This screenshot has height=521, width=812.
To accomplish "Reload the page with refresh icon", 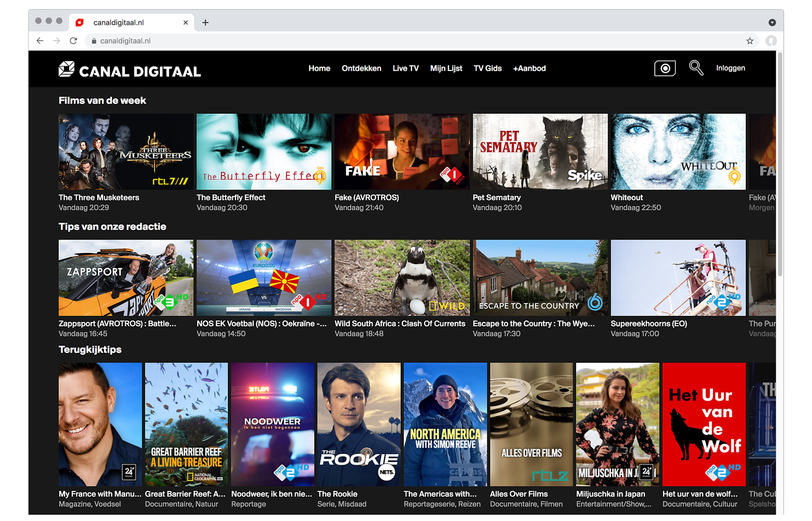I will coord(73,41).
